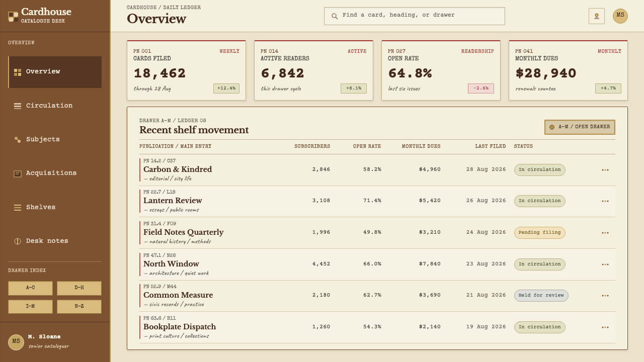644x362 pixels.
Task: Click the square icon button beside the header avatar
Action: pyautogui.click(x=597, y=16)
